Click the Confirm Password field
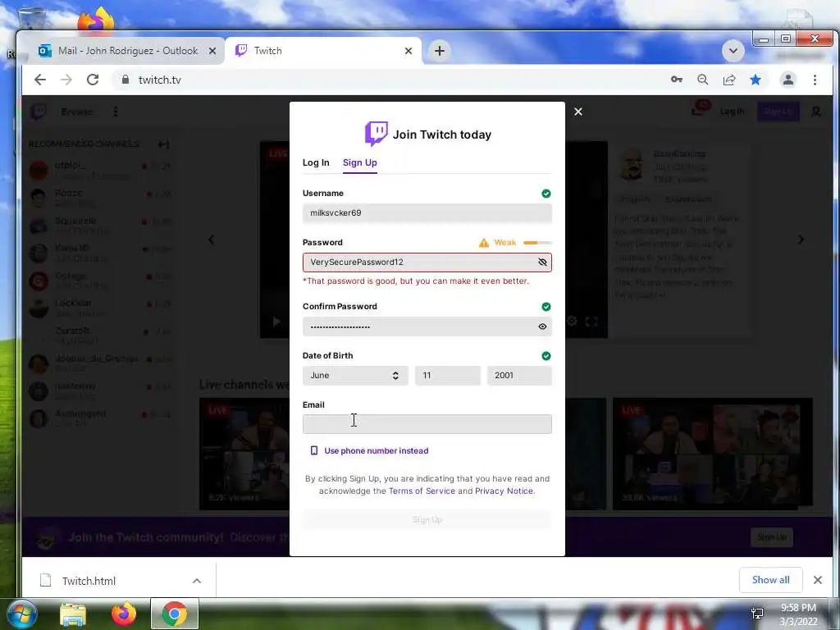Image resolution: width=840 pixels, height=630 pixels. point(427,326)
